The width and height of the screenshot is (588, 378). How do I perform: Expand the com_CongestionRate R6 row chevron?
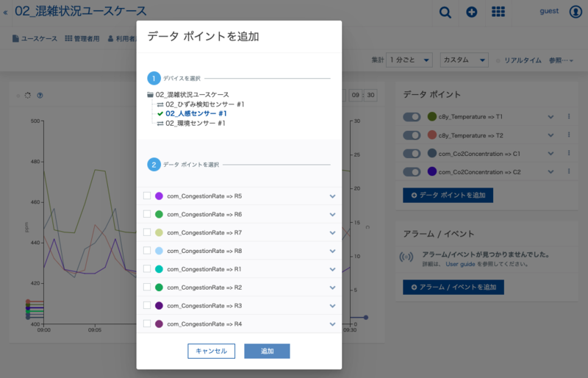coord(333,215)
